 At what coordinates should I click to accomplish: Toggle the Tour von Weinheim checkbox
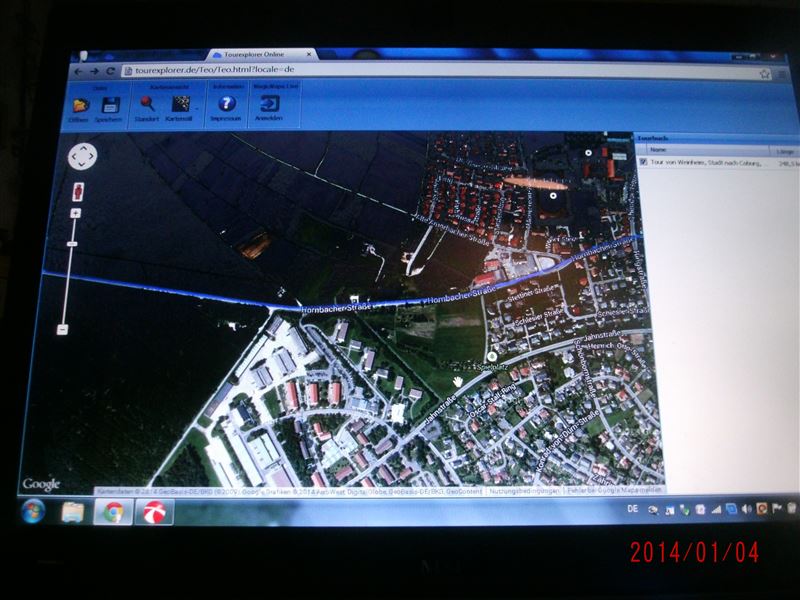click(643, 161)
